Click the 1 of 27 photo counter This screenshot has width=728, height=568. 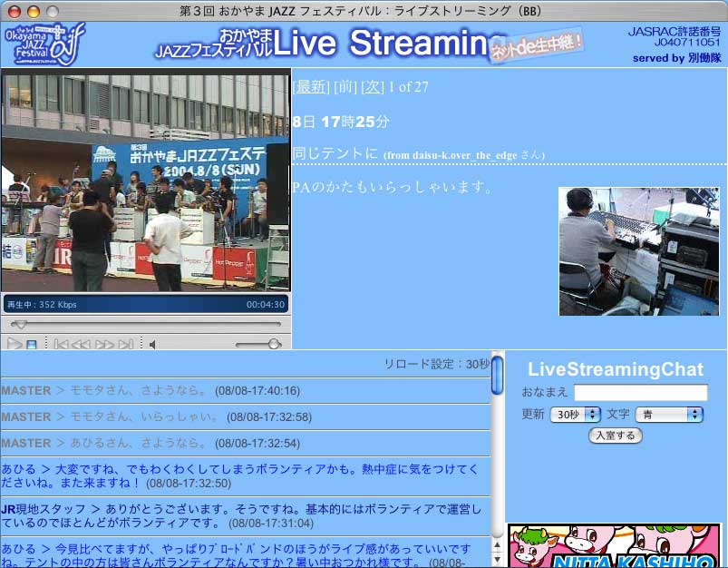(409, 86)
